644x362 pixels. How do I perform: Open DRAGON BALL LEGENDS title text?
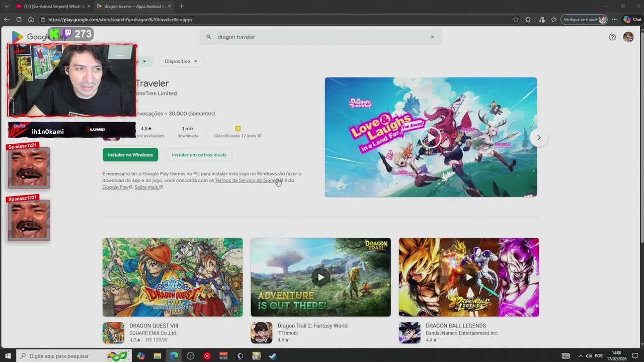click(x=456, y=326)
